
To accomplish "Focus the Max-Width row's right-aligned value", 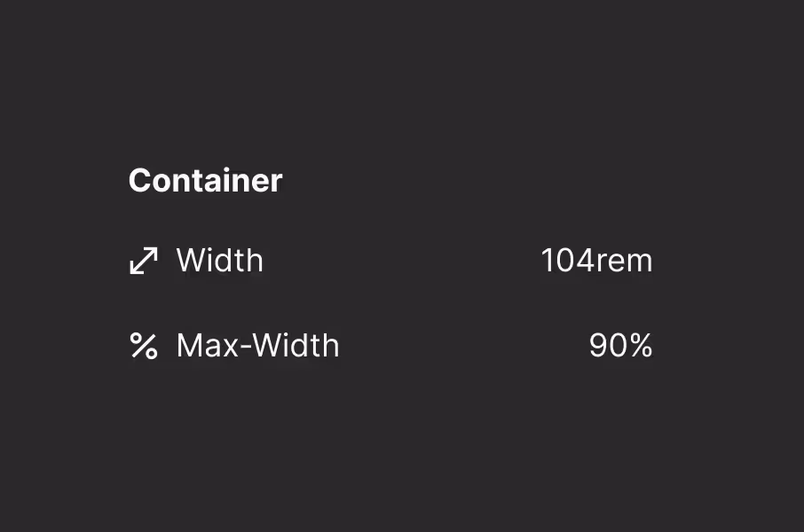I will pyautogui.click(x=620, y=346).
